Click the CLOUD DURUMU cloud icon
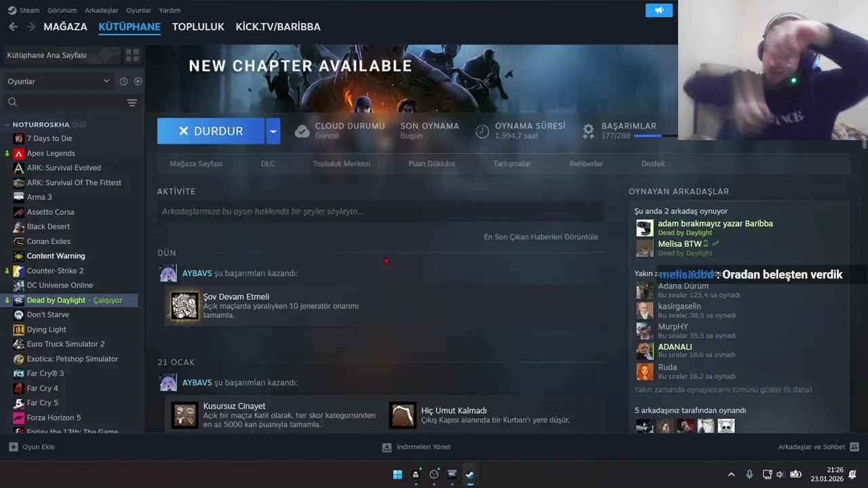This screenshot has height=488, width=868. coord(302,131)
